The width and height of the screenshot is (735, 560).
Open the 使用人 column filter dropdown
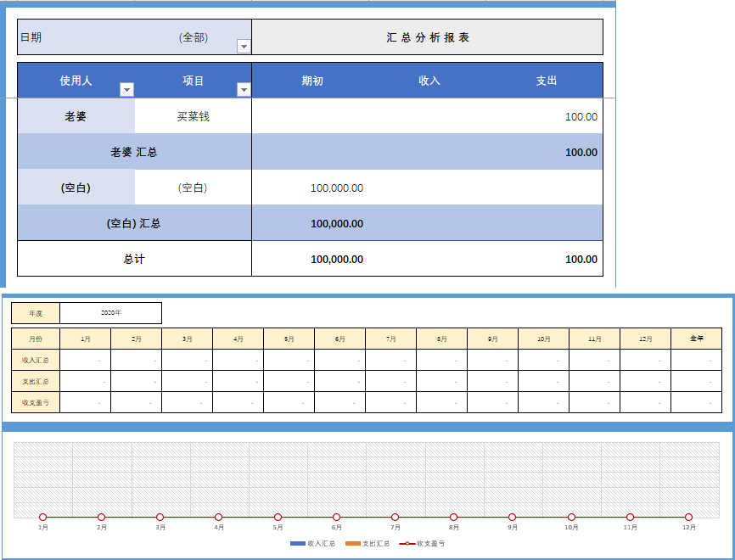pos(126,89)
